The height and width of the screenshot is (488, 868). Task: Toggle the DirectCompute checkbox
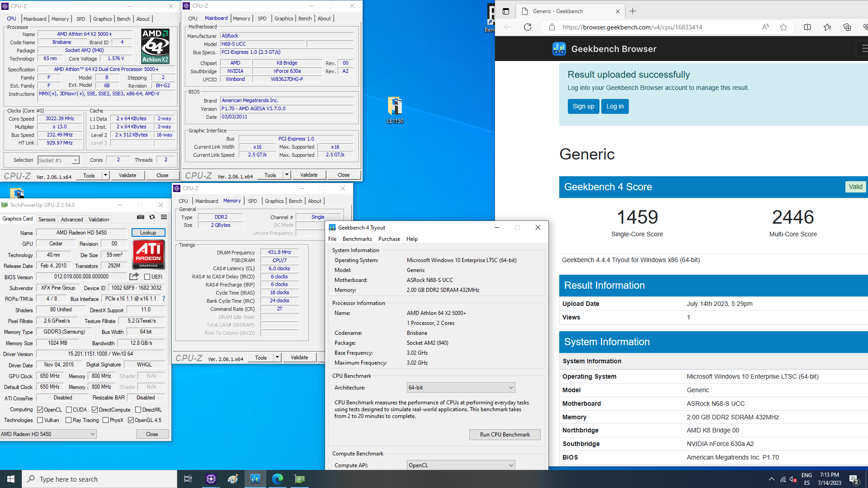[94, 410]
